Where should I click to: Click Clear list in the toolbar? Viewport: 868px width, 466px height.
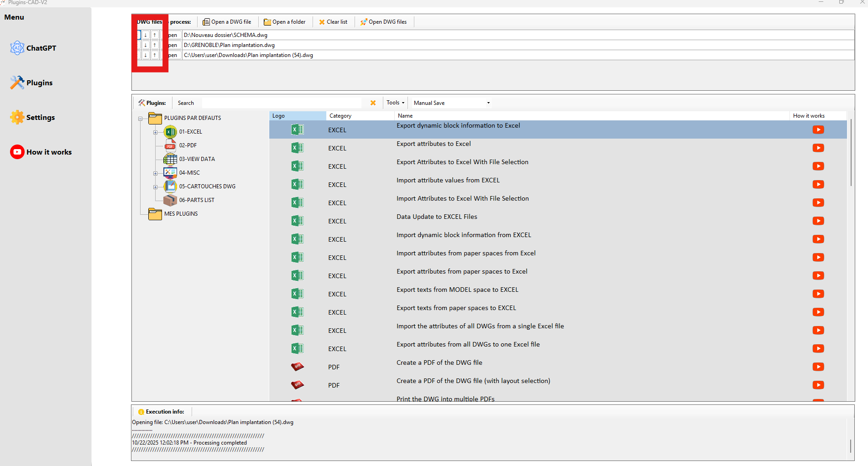tap(333, 22)
